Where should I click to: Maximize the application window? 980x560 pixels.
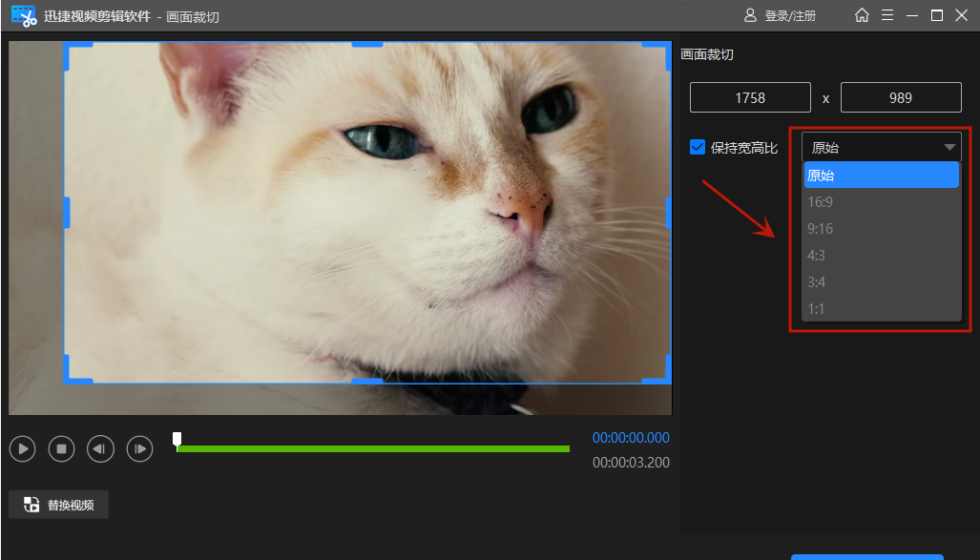(937, 15)
